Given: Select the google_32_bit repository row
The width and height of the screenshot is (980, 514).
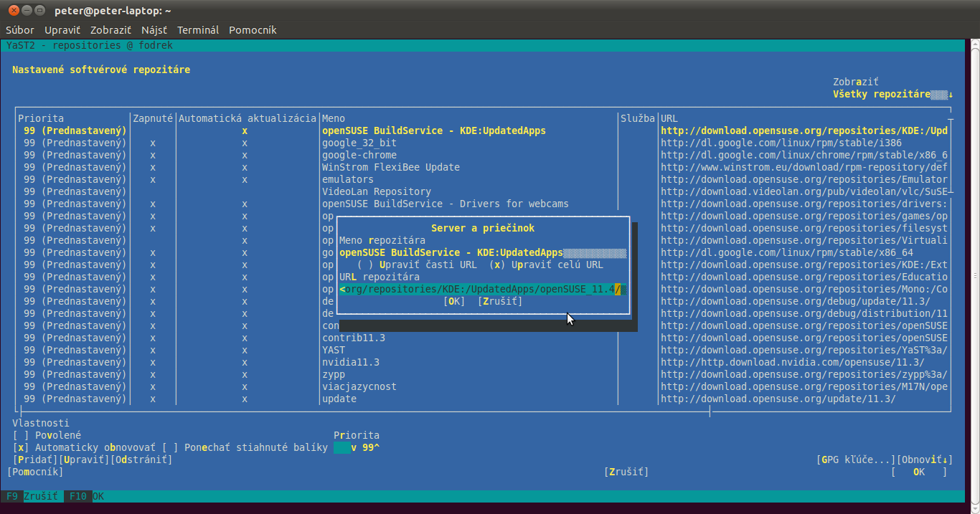Looking at the screenshot, I should pyautogui.click(x=483, y=143).
